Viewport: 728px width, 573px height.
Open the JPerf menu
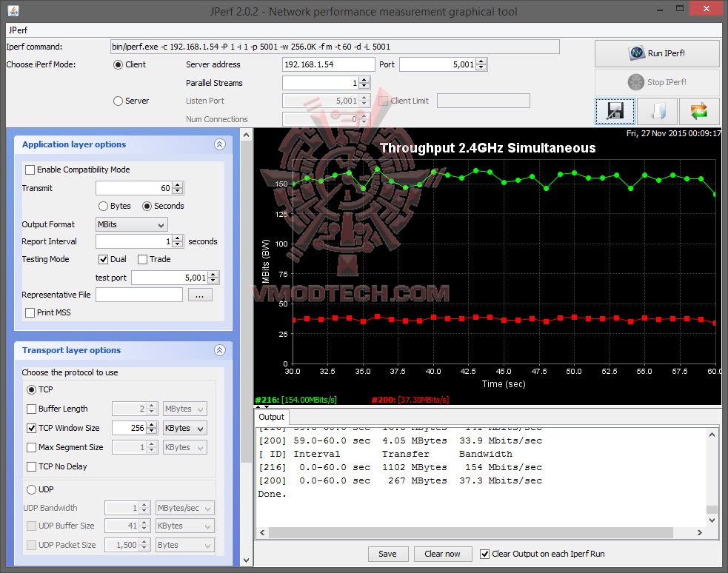tap(18, 30)
